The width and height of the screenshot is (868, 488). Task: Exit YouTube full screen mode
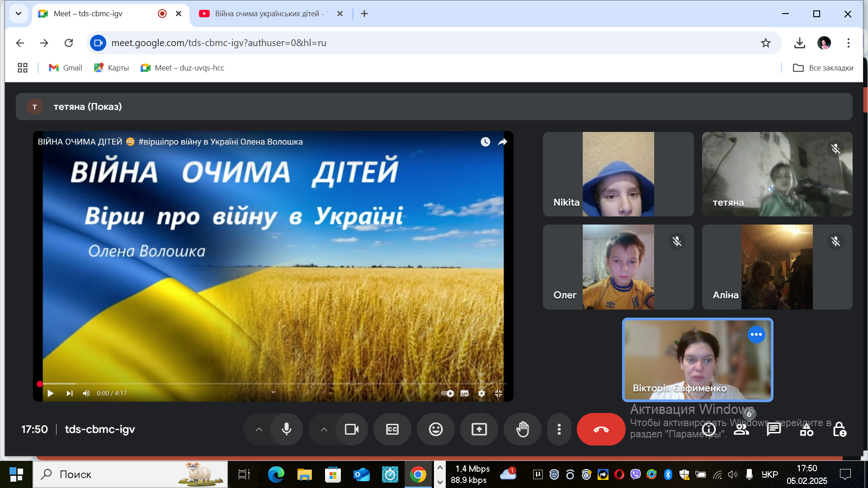click(499, 394)
